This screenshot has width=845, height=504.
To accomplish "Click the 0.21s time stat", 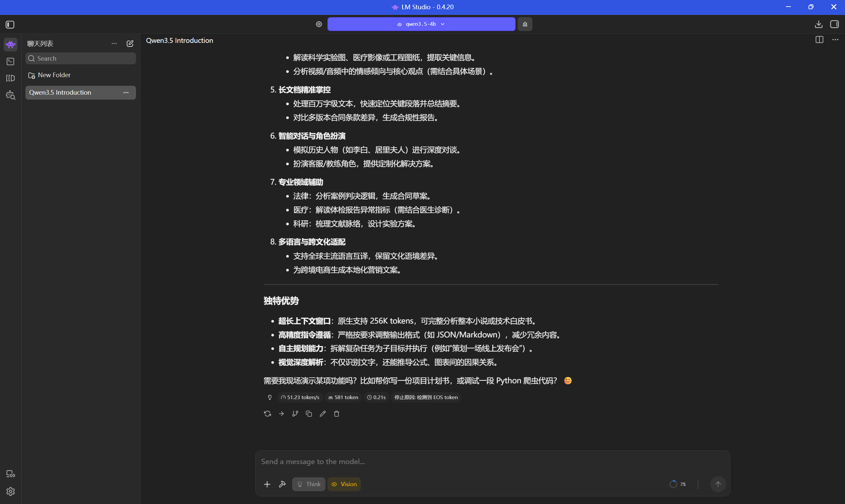I will 377,397.
